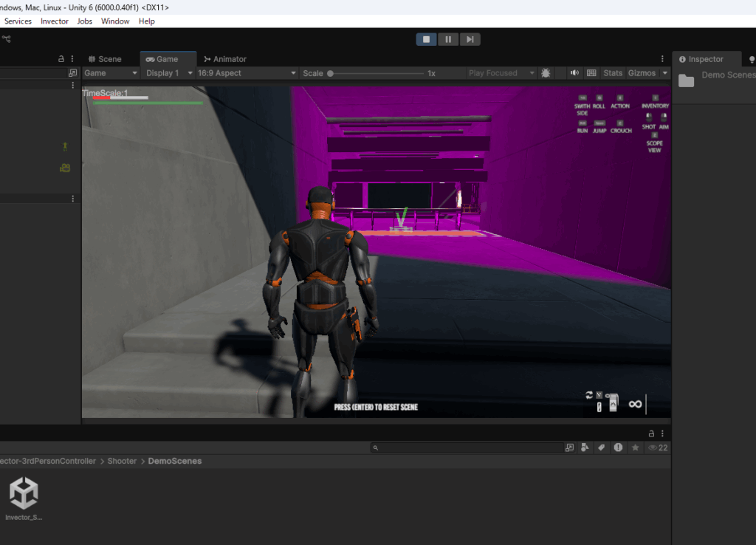Mute game audio with the speaker icon
Screen dimensions: 756x545
pyautogui.click(x=574, y=73)
